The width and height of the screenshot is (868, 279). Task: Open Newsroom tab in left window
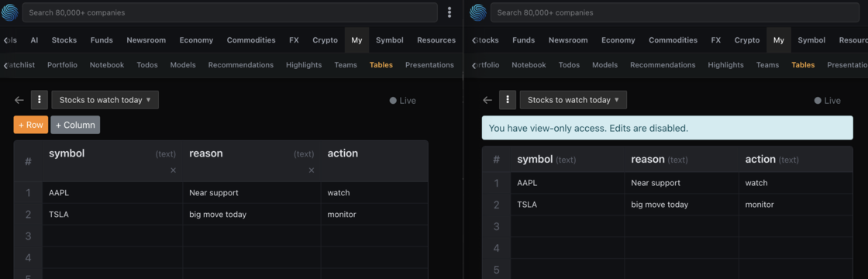pos(146,40)
